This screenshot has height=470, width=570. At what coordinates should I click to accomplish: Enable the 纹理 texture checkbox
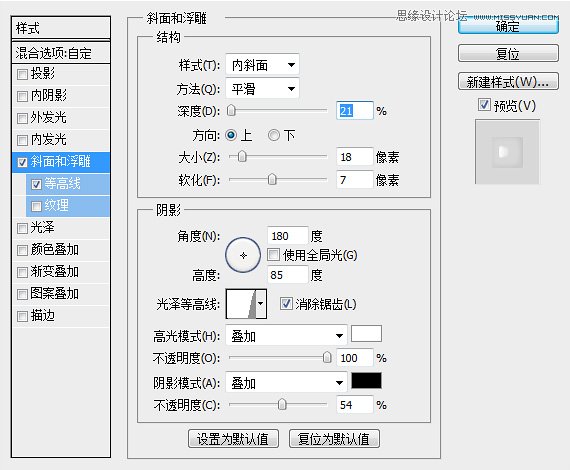[x=36, y=206]
